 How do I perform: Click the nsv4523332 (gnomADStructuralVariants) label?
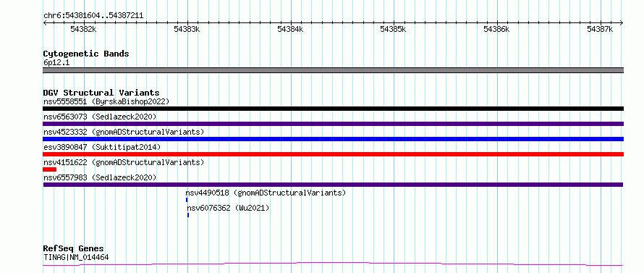(x=124, y=132)
